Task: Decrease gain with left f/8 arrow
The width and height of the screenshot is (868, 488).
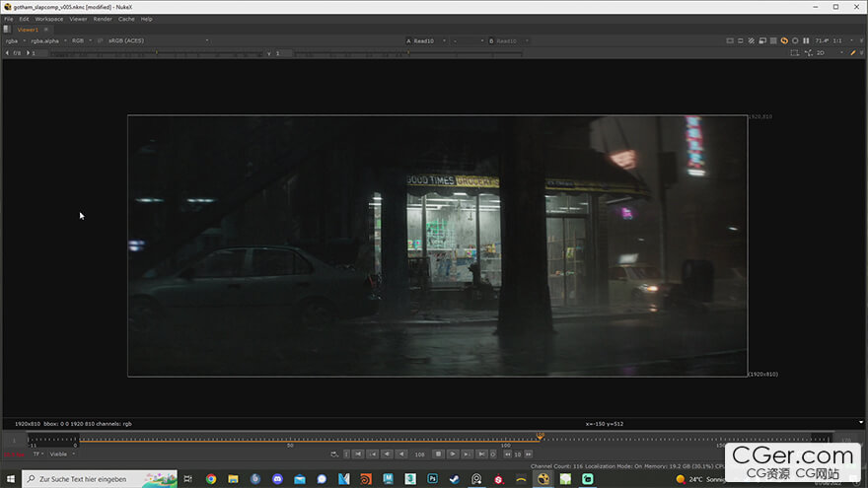Action: [7, 53]
